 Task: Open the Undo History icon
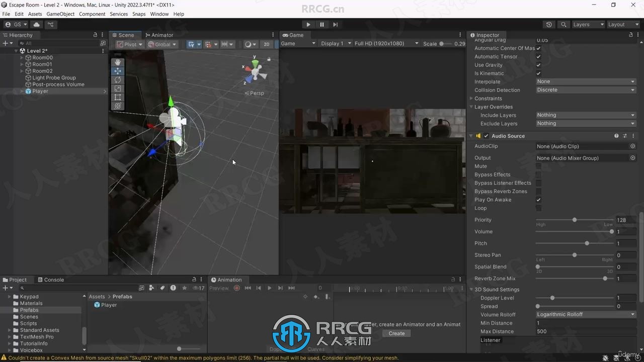tap(549, 24)
